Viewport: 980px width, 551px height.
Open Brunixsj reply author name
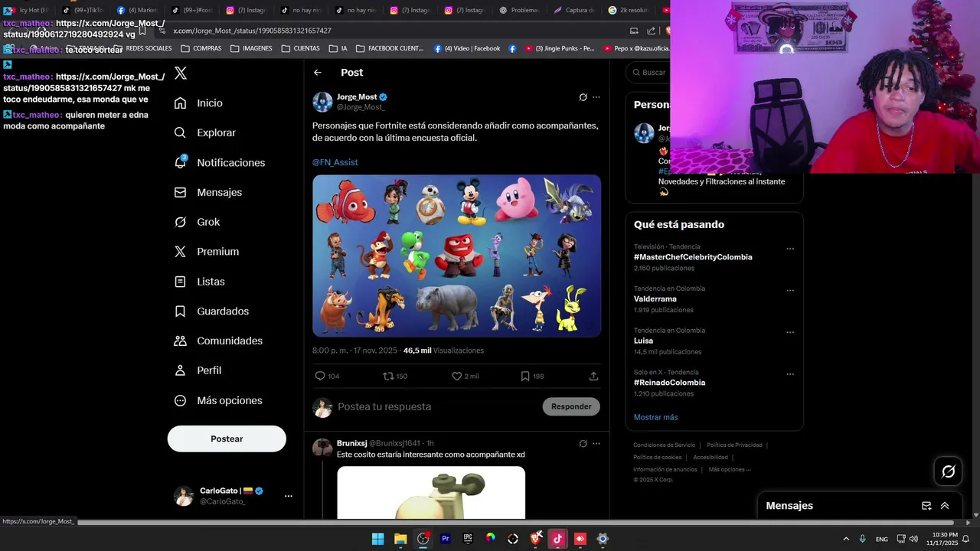(351, 443)
